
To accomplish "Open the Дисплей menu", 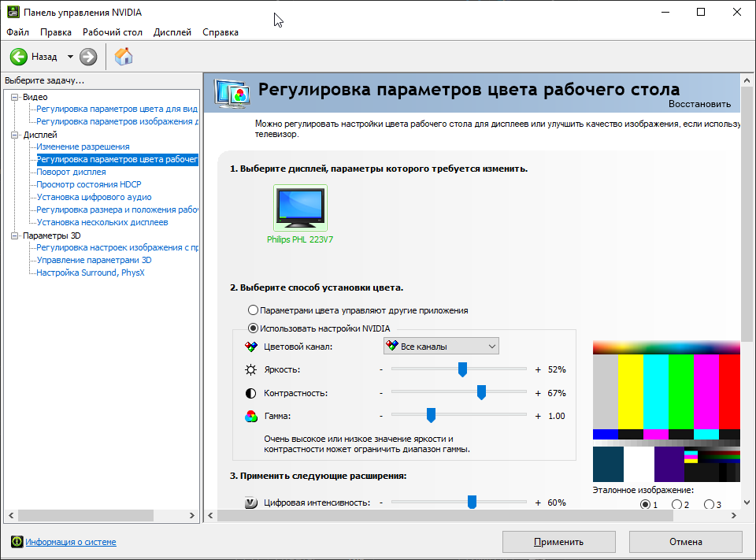I will (x=172, y=32).
